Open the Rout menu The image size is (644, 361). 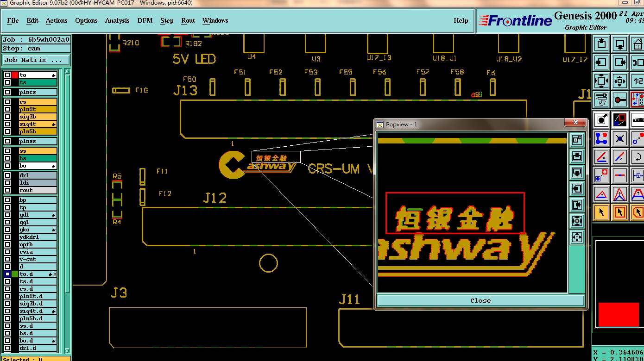(188, 20)
